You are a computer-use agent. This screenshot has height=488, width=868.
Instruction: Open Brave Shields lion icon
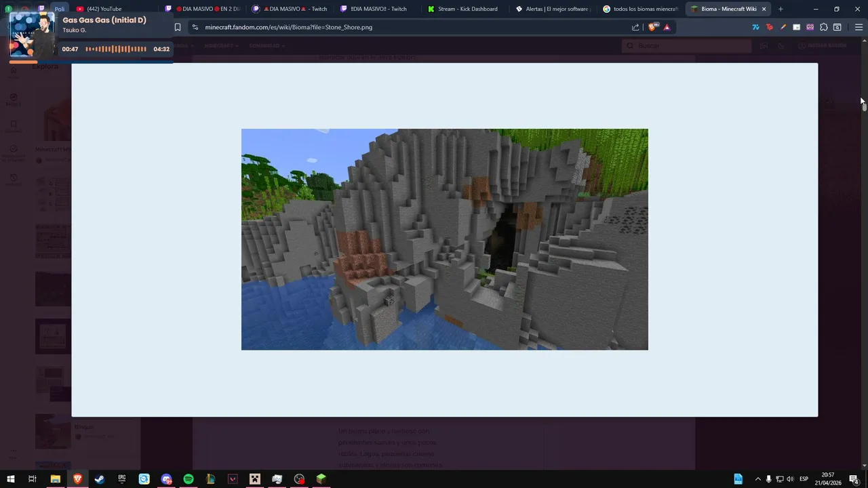(x=653, y=27)
